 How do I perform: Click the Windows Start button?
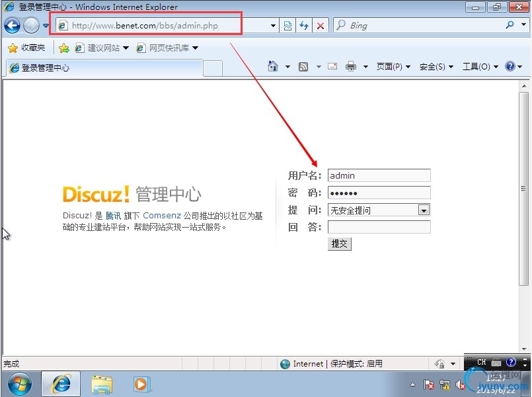point(19,384)
